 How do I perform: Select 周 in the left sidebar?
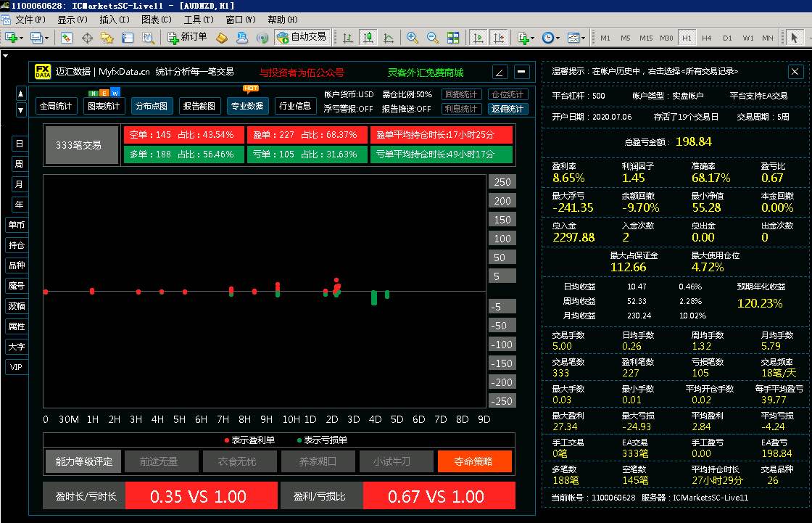point(19,164)
